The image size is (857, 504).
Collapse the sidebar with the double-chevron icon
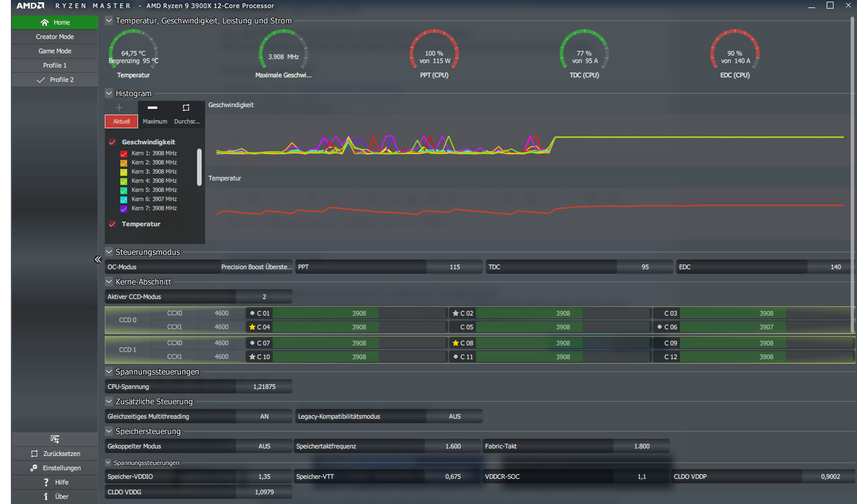(x=97, y=259)
